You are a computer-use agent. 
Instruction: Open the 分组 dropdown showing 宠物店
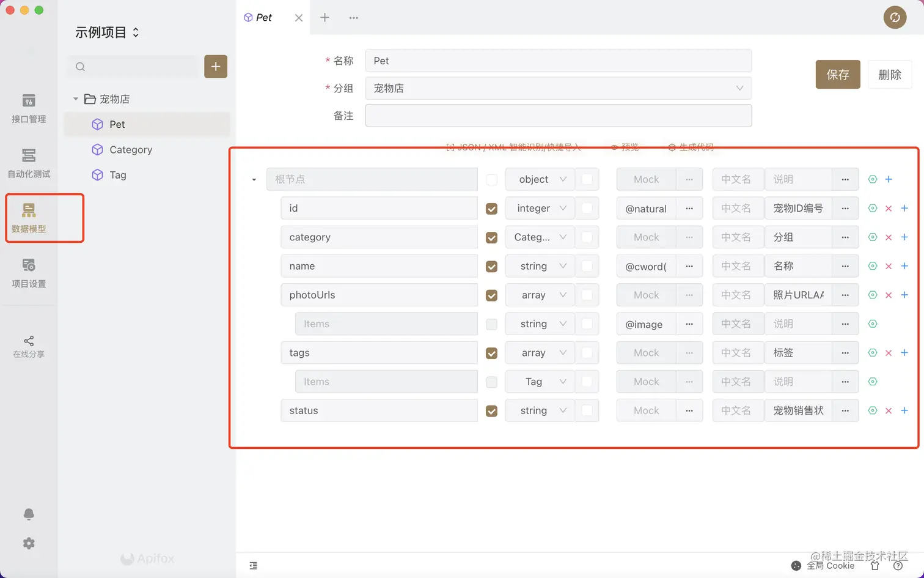[559, 88]
